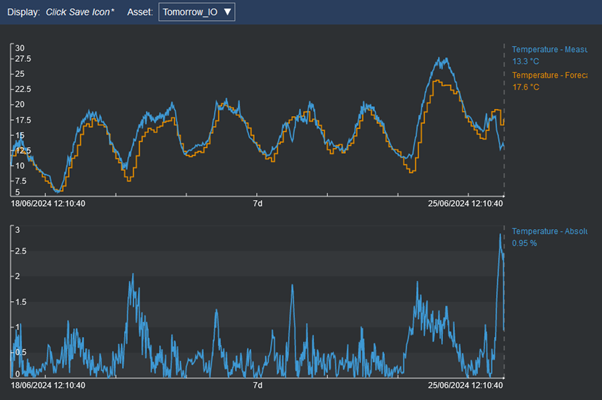Image resolution: width=602 pixels, height=400 pixels.
Task: Click the 'Click Save Icon*' display name
Action: coord(80,13)
